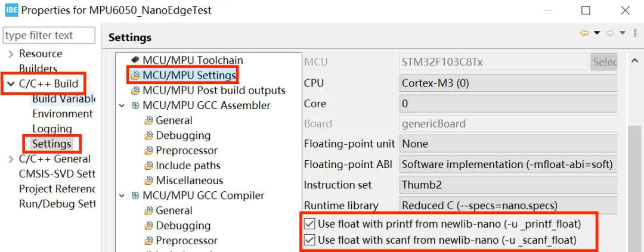This screenshot has width=644, height=252.
Task: Expand the C/C++ General tree node
Action: point(11,159)
